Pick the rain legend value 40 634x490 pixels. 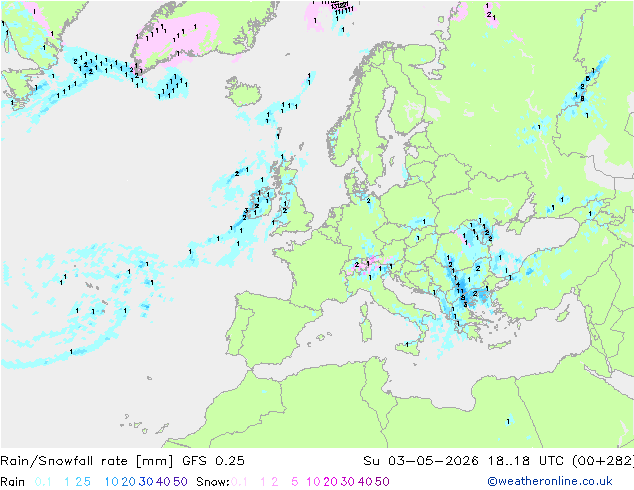[x=163, y=482]
